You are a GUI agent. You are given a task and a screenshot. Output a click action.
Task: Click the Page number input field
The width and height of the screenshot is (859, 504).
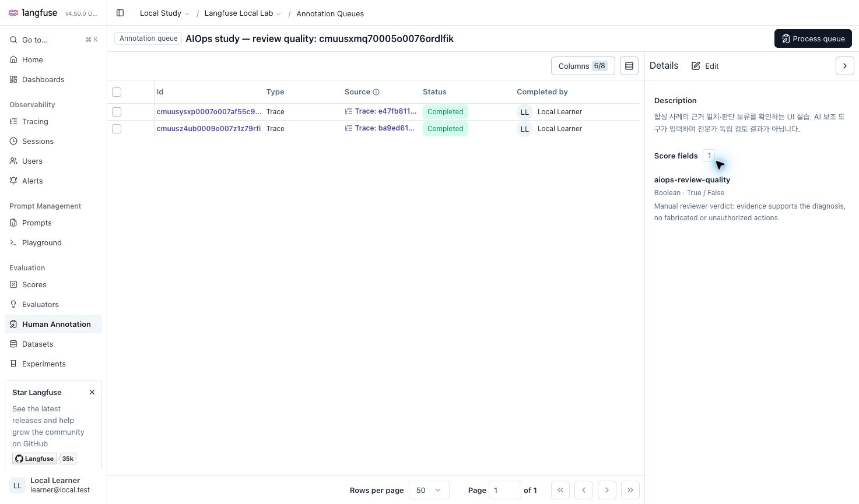505,490
